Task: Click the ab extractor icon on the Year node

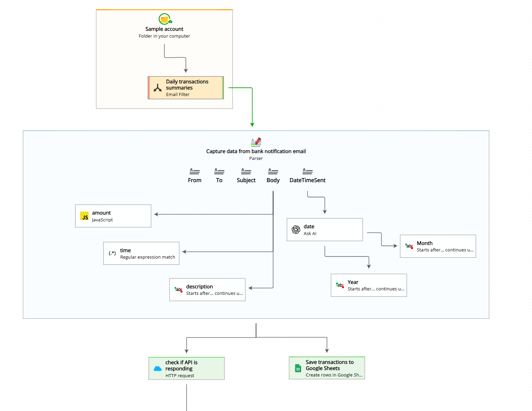Action: pos(340,285)
